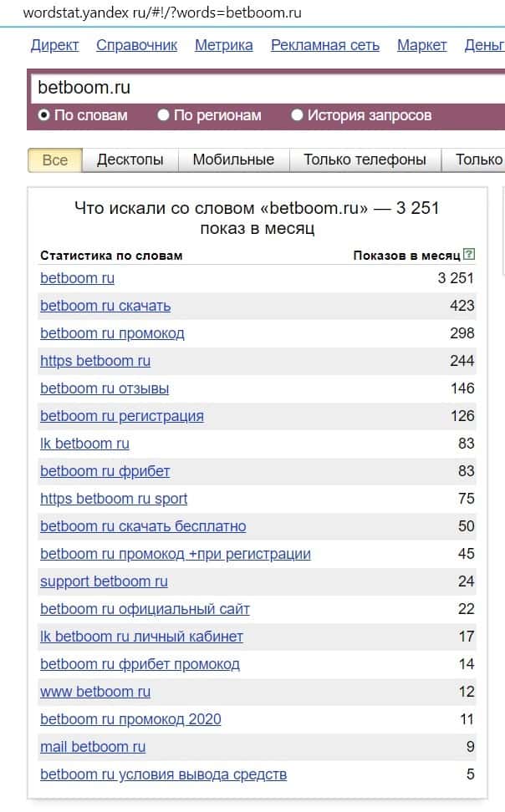Click the betboom ru отзывы link
Image resolution: width=505 pixels, height=812 pixels.
click(105, 388)
